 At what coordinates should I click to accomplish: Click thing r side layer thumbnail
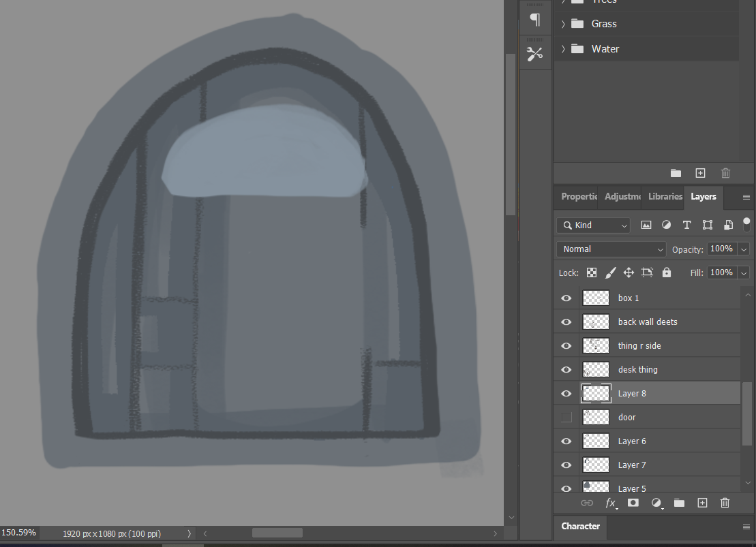(x=596, y=346)
